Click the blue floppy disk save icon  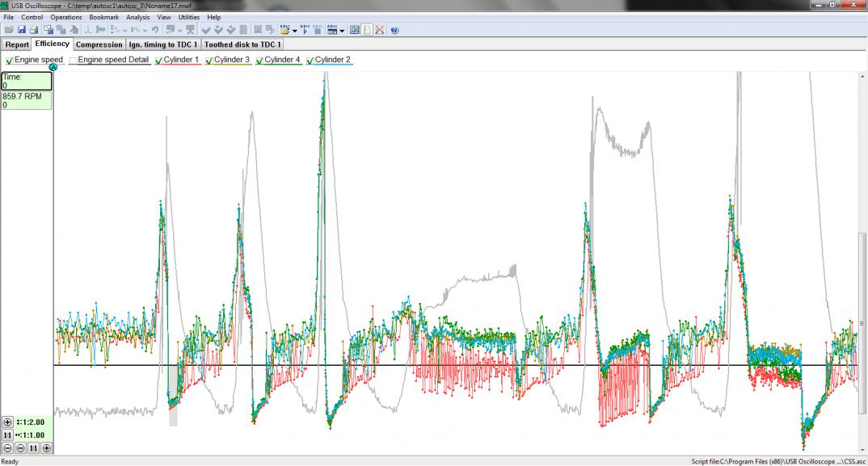tap(21, 30)
